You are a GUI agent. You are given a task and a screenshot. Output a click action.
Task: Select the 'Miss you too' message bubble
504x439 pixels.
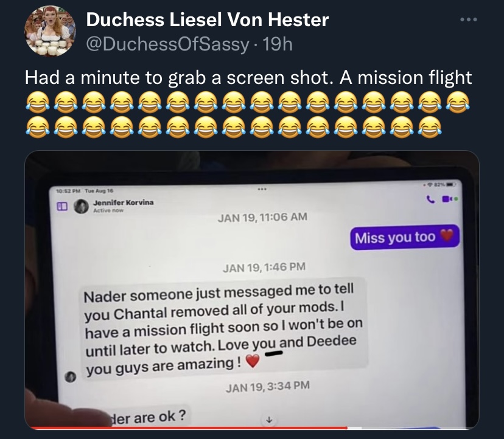click(x=405, y=237)
